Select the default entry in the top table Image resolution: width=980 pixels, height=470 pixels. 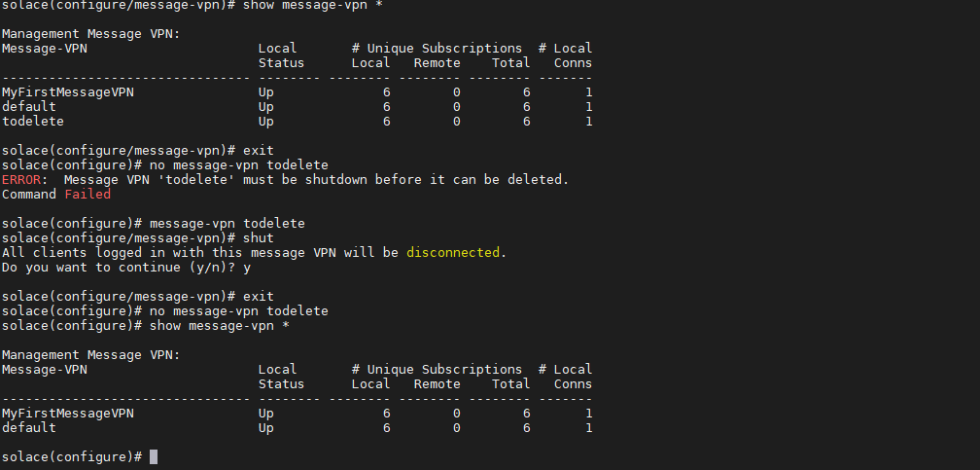click(x=28, y=107)
